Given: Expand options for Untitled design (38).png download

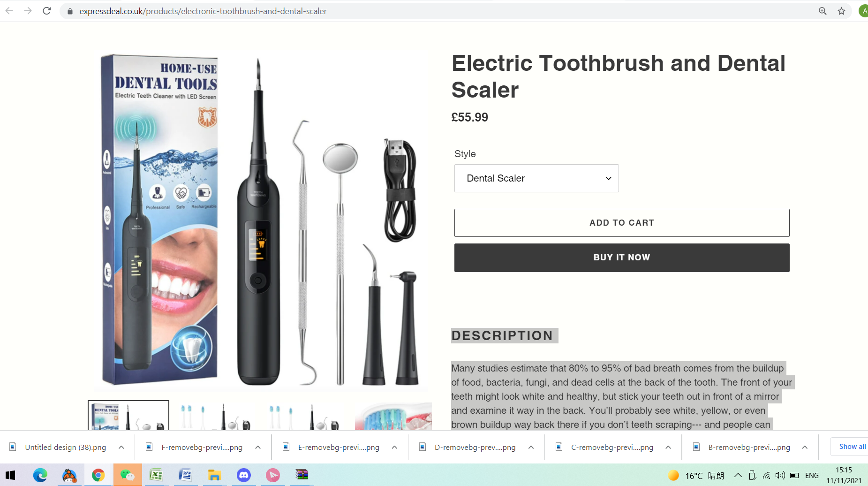Looking at the screenshot, I should (x=121, y=447).
